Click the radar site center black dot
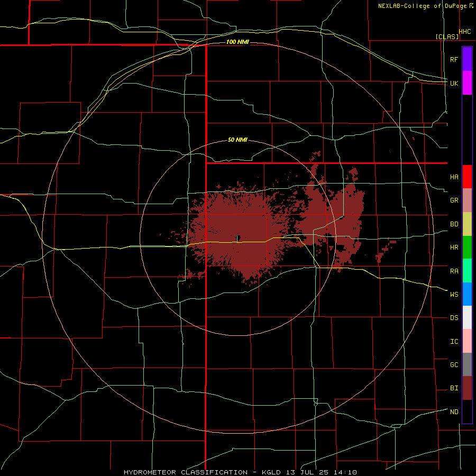 click(239, 237)
